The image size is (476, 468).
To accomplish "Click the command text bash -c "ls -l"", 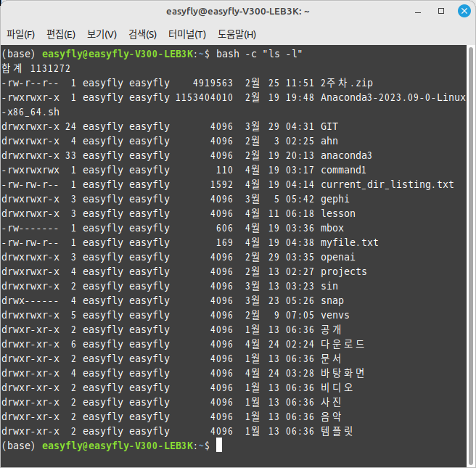I will 259,54.
